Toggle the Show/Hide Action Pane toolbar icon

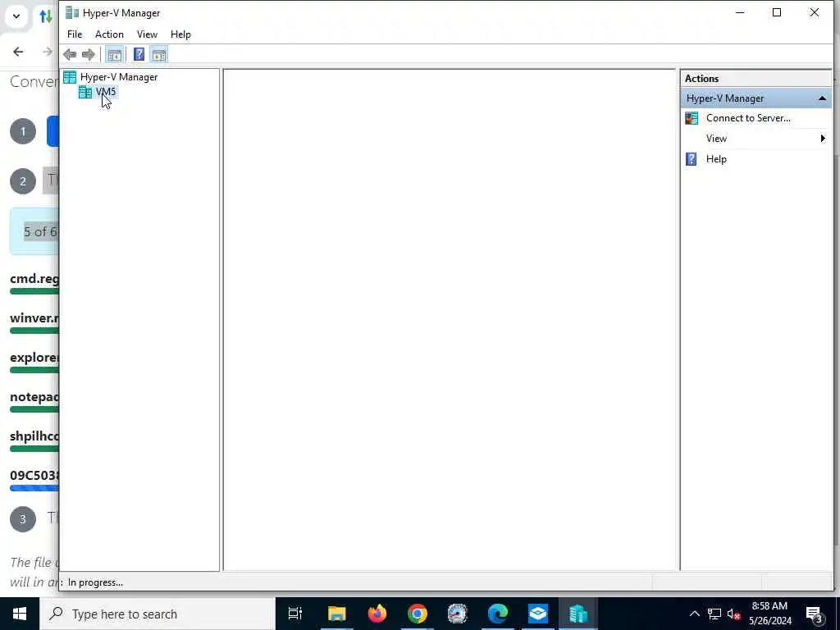click(158, 54)
